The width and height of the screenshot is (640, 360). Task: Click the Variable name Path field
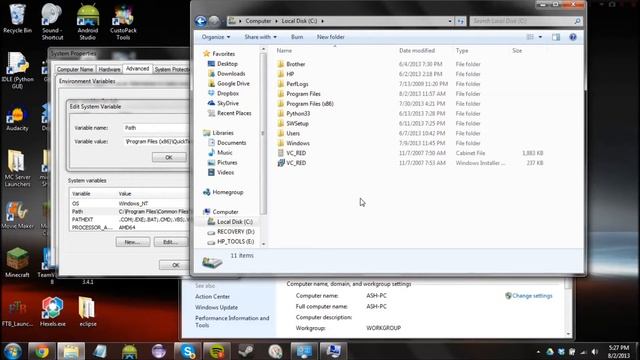pos(157,128)
